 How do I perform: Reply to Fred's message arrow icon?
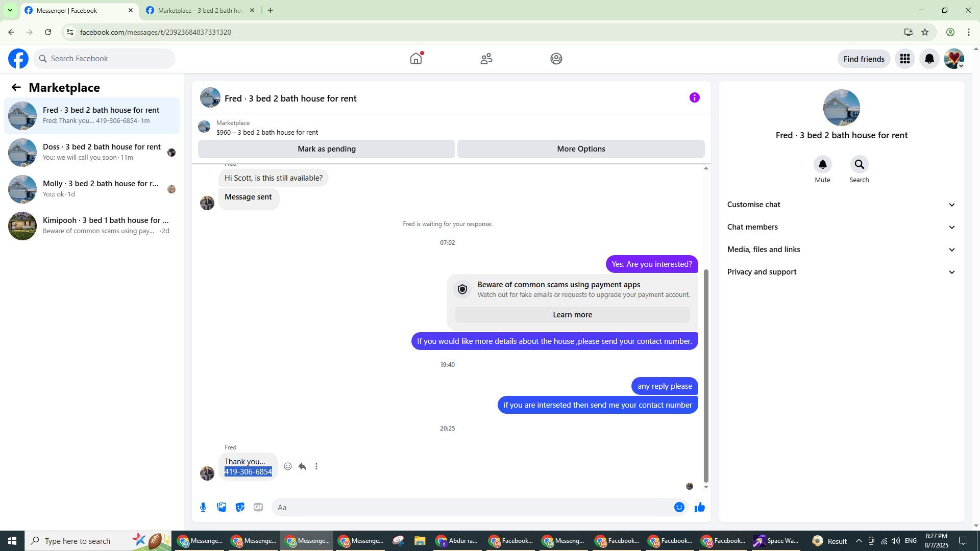coord(302,466)
